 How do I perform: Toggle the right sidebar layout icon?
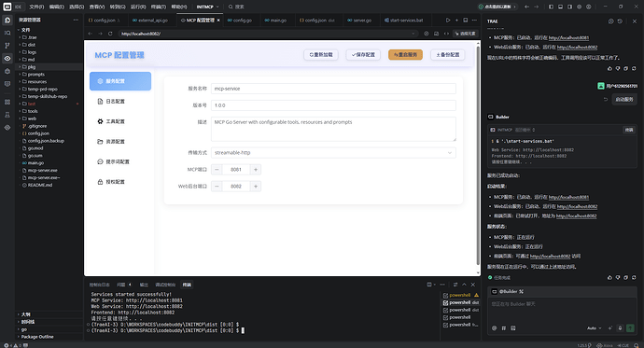coord(569,7)
